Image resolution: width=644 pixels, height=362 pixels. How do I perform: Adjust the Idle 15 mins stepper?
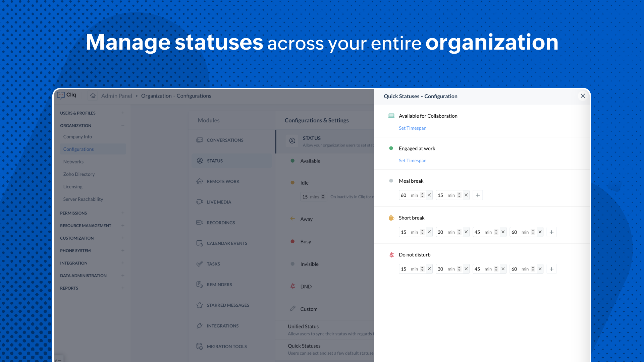tap(323, 197)
